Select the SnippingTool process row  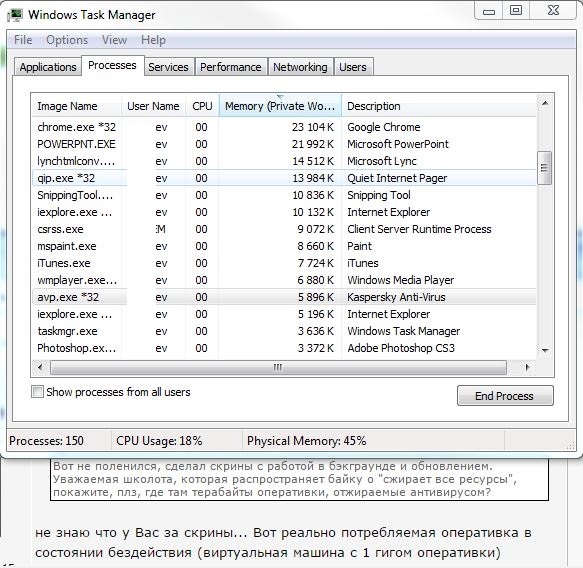point(284,195)
